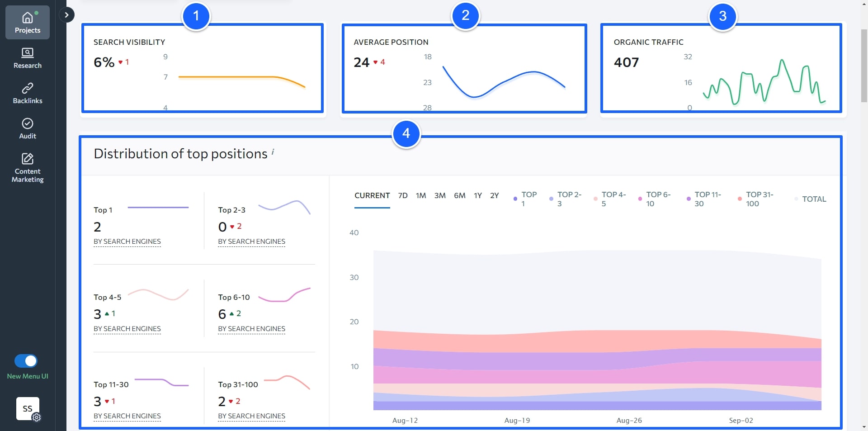
Task: Switch chart to 2Y range
Action: [495, 195]
